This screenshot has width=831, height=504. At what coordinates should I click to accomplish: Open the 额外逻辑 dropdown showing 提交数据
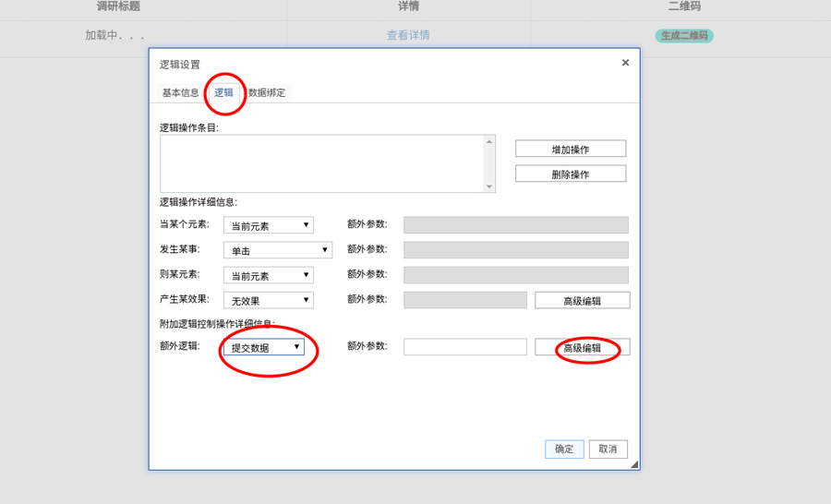pos(263,347)
